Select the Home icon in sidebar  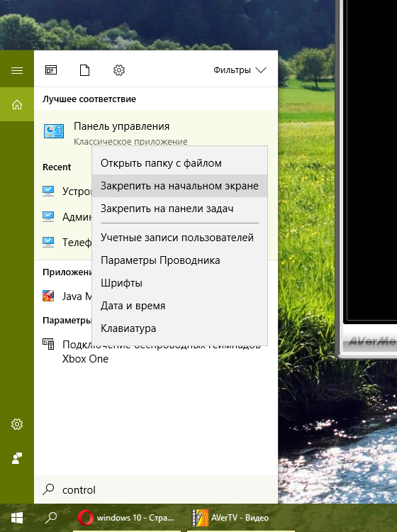[17, 104]
